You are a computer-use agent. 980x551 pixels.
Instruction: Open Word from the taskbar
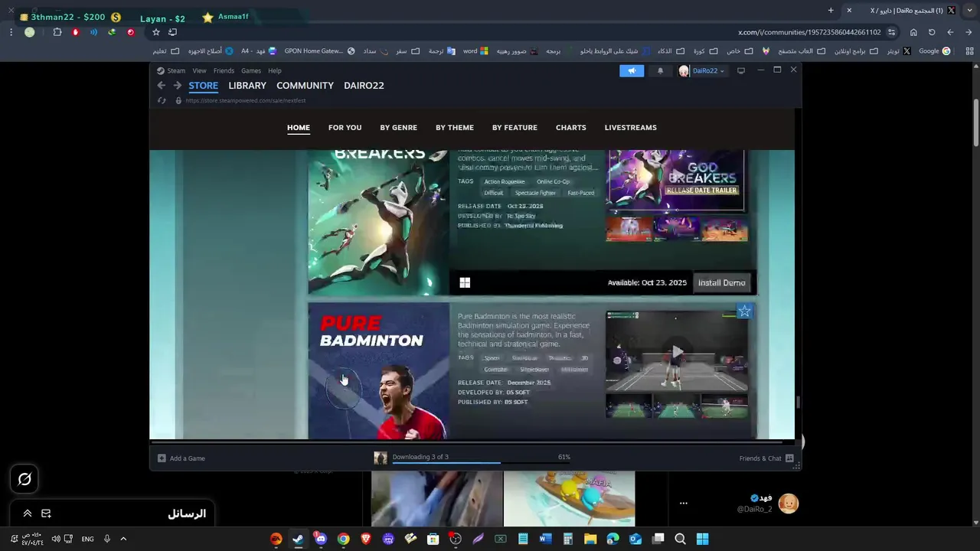(545, 539)
